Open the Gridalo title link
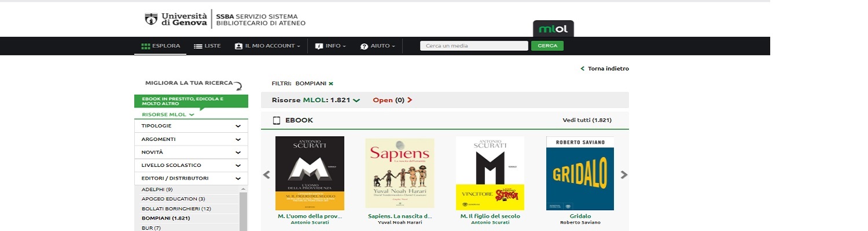Image resolution: width=868 pixels, height=231 pixels. tap(580, 217)
